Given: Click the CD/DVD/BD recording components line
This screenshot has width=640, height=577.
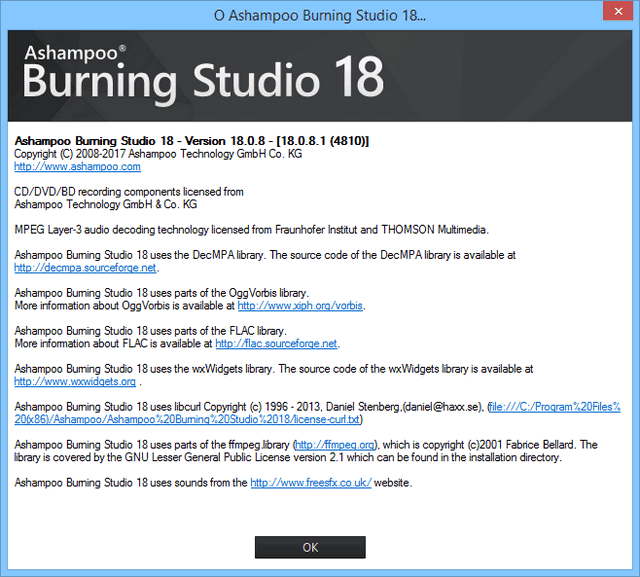Looking at the screenshot, I should (x=128, y=191).
